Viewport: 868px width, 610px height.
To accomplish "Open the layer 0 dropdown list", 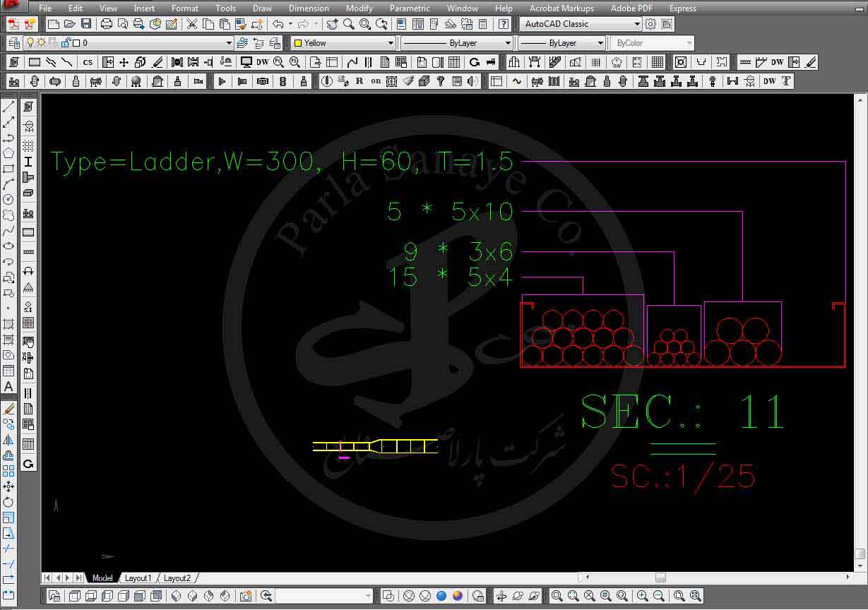I will coord(229,43).
